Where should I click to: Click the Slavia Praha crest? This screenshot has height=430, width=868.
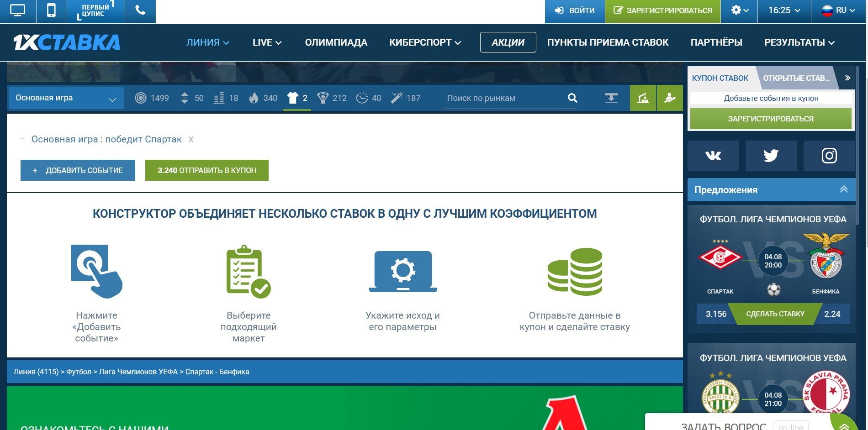(826, 393)
